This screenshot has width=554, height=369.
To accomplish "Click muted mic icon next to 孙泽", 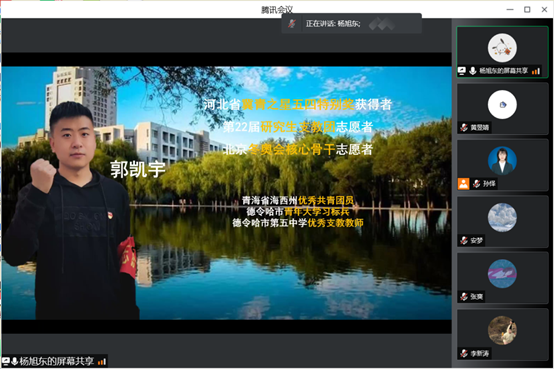I will 476,184.
